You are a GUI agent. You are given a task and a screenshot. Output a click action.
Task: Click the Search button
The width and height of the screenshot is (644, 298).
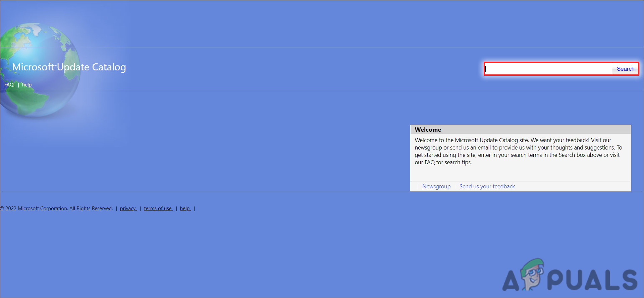[626, 69]
